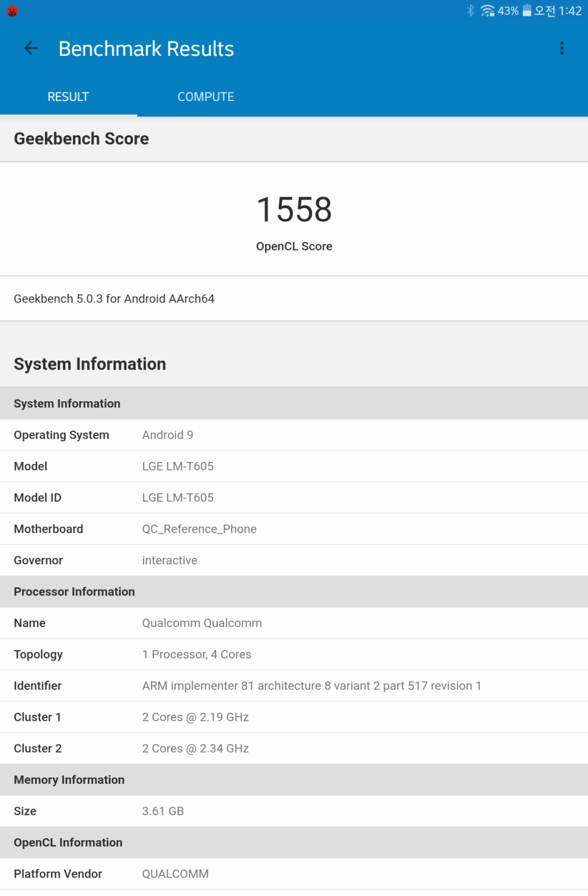Tap the Model row value LGE LM-T605
Viewport: 588px width, 896px height.
click(x=178, y=466)
